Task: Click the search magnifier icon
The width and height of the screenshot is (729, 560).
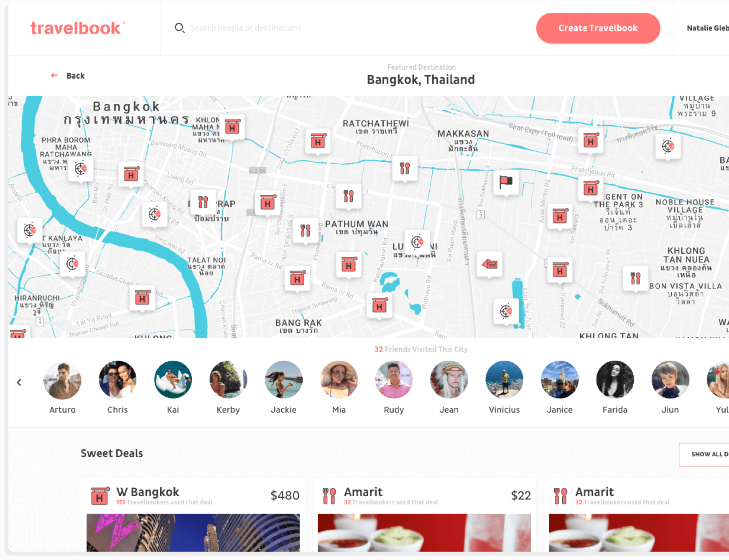Action: [180, 28]
